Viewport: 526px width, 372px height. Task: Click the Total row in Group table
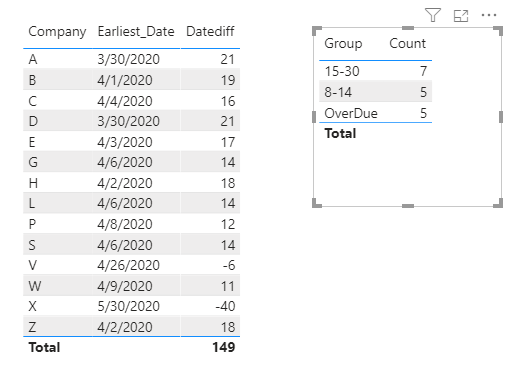(375, 133)
